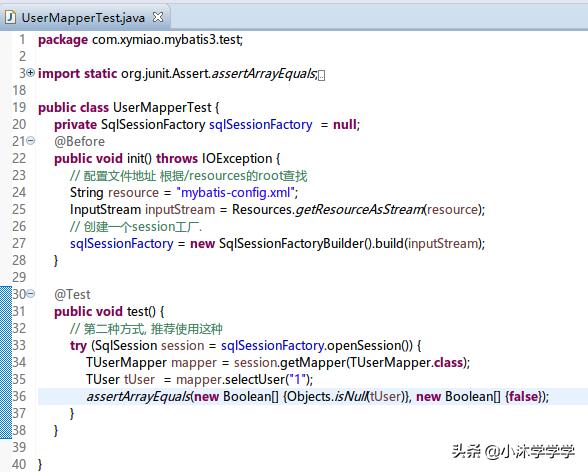The width and height of the screenshot is (588, 472).
Task: Click the false keyword on line 36
Action: point(524,397)
